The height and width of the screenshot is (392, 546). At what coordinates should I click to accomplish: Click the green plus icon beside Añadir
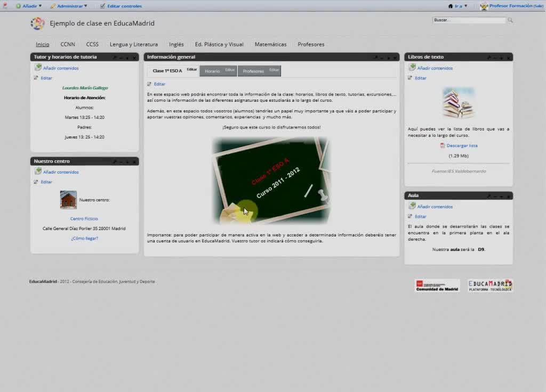(x=18, y=6)
